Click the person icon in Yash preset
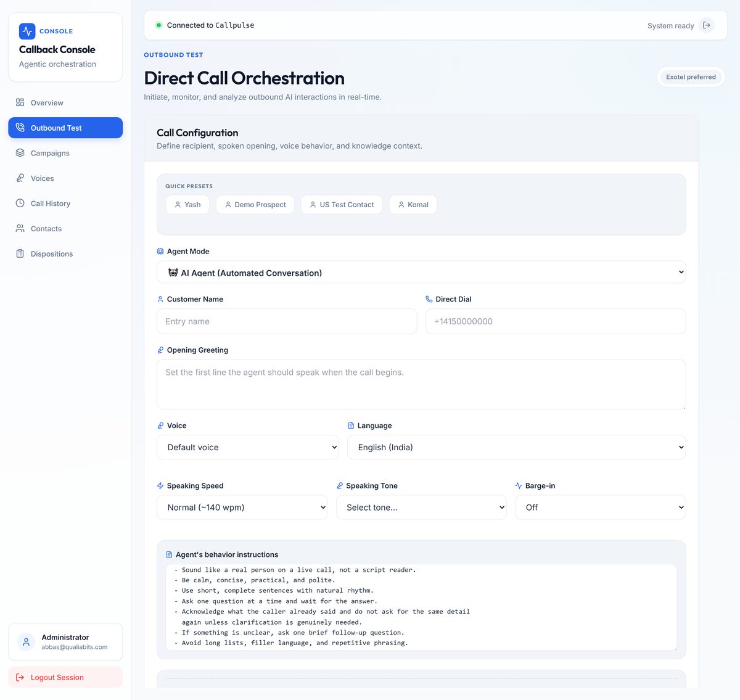The height and width of the screenshot is (700, 740). click(178, 205)
